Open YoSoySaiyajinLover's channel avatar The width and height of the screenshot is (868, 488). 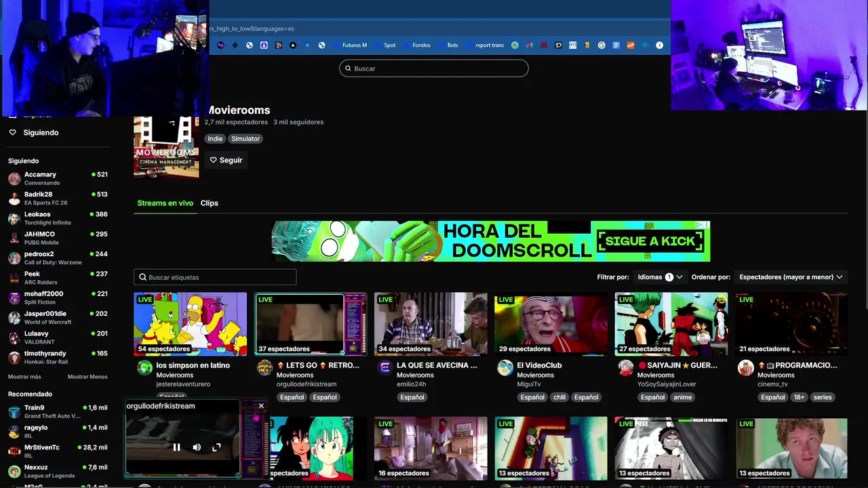point(625,368)
